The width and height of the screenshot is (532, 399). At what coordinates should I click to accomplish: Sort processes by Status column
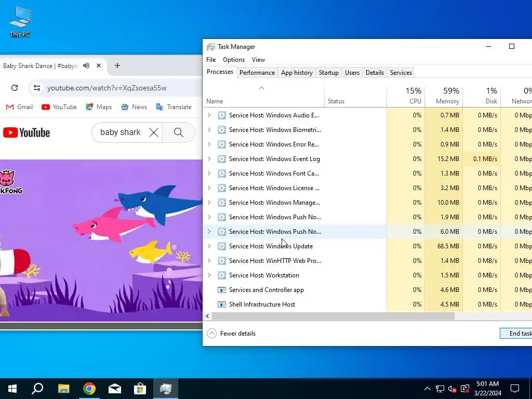click(x=355, y=96)
